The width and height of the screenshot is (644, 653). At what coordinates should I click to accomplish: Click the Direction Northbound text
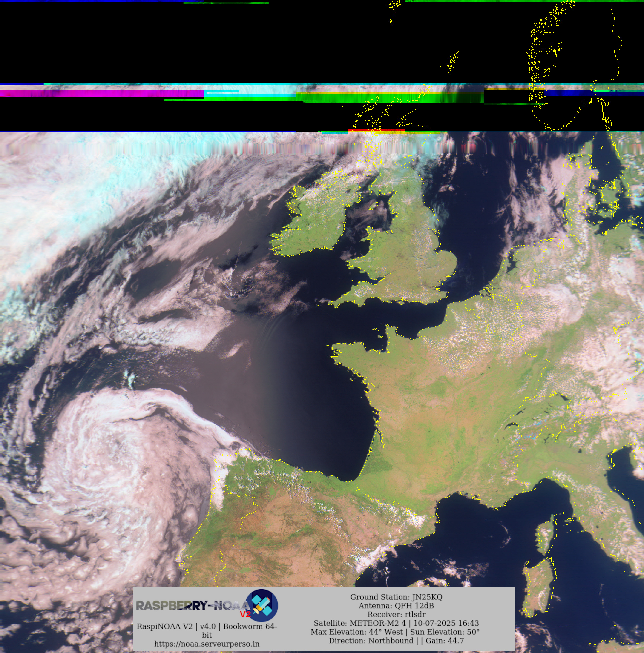coord(371,641)
